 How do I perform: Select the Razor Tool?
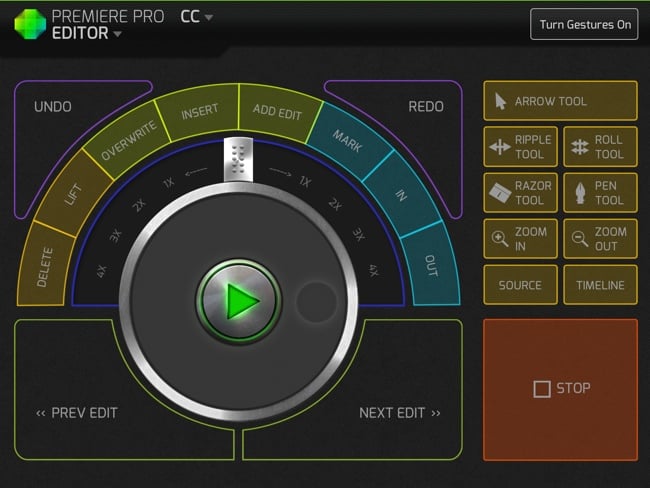click(520, 193)
